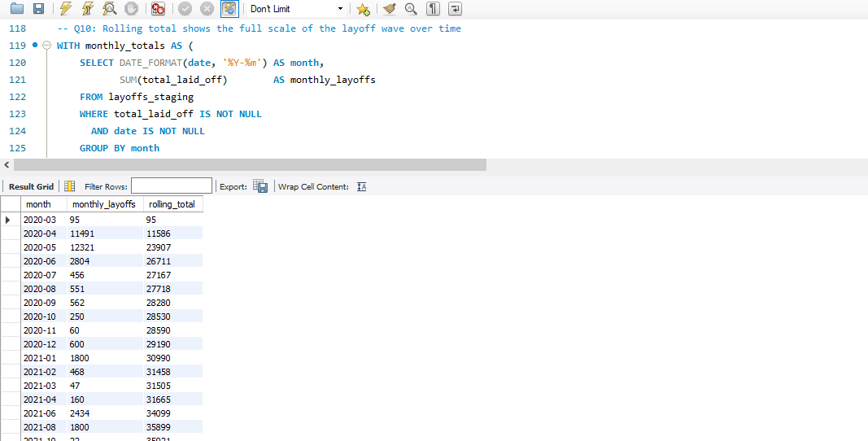Run EXPLAIN with the lightning magnifier icon
This screenshot has height=441, width=868.
[x=110, y=8]
